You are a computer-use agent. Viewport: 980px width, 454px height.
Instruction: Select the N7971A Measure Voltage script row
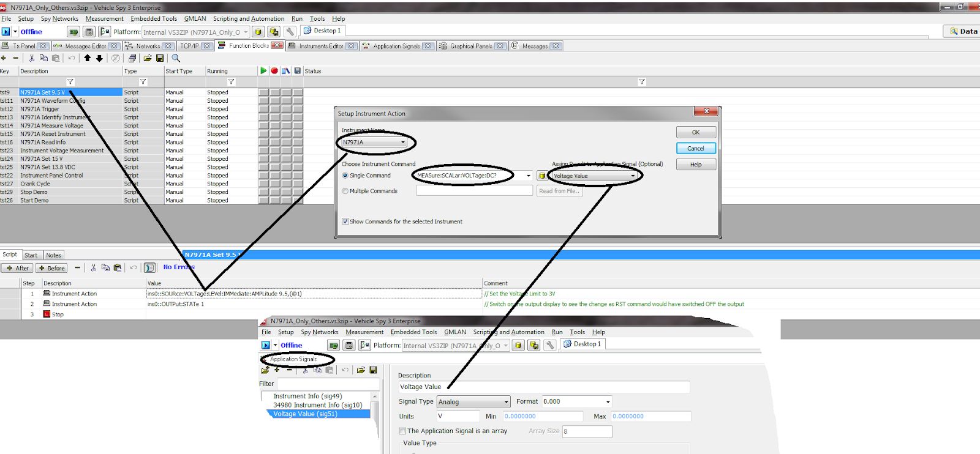(51, 125)
